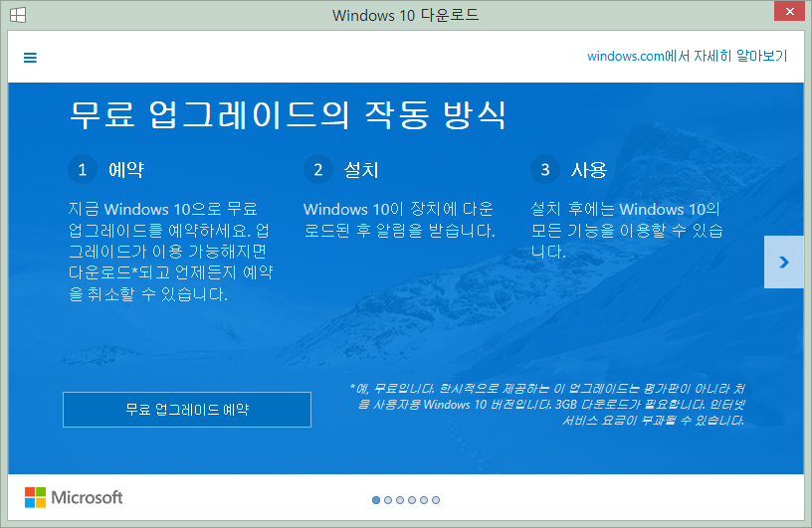Click the '무료 업그레이드의 작동 방식' heading
Image resolution: width=812 pixels, height=528 pixels.
click(288, 113)
